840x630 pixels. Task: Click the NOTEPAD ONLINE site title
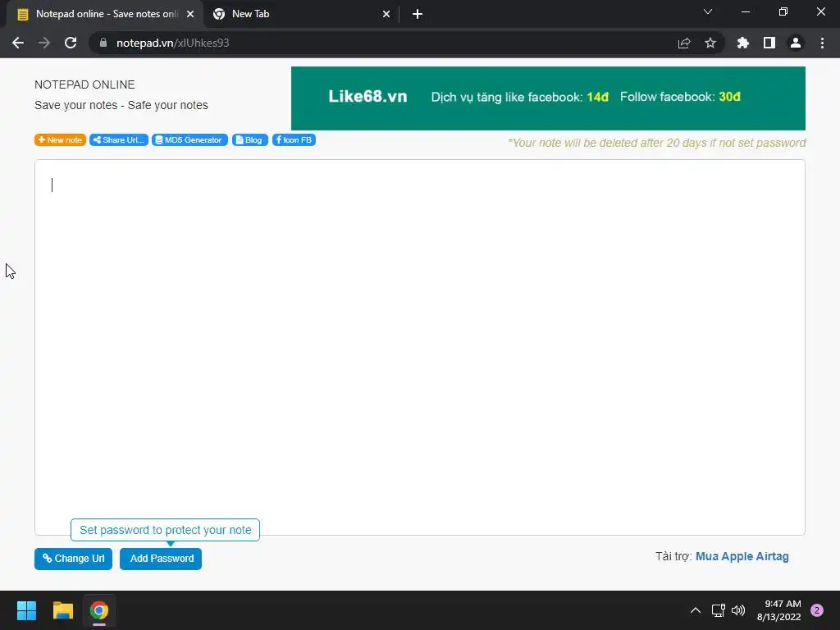coord(84,84)
